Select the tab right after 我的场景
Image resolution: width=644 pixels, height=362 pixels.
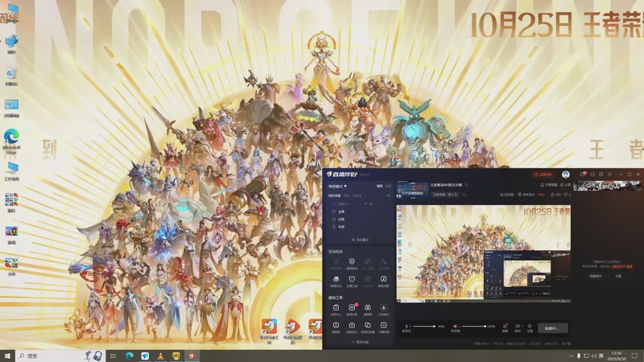pyautogui.click(x=347, y=195)
